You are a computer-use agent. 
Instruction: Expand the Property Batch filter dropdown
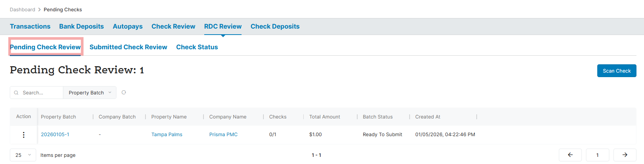click(x=90, y=93)
